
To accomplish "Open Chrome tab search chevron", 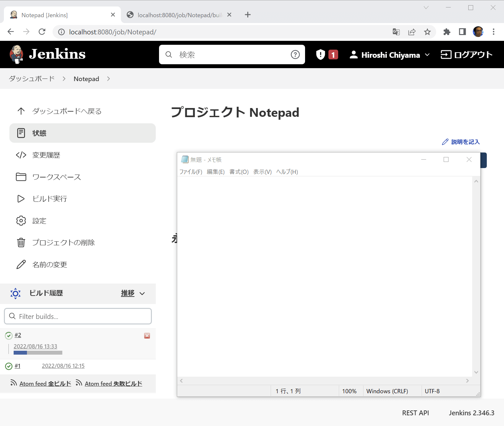I will point(426,7).
